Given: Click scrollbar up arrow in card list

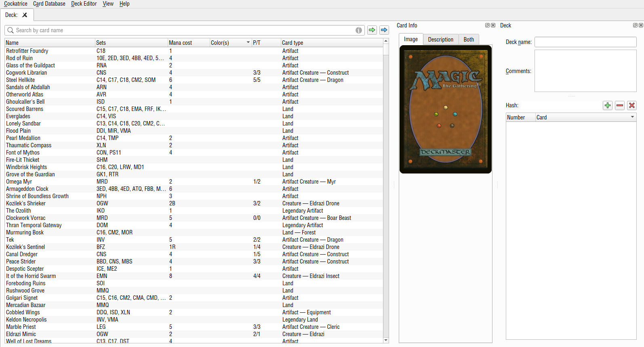Looking at the screenshot, I should coord(386,41).
